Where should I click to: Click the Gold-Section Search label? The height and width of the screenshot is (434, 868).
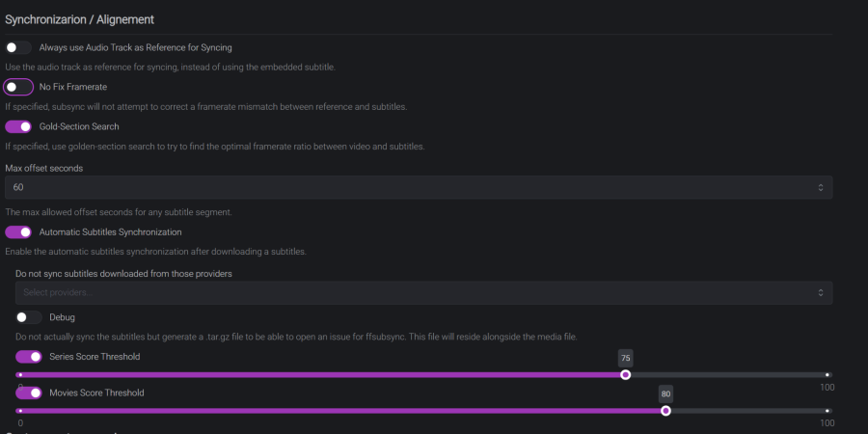(79, 126)
